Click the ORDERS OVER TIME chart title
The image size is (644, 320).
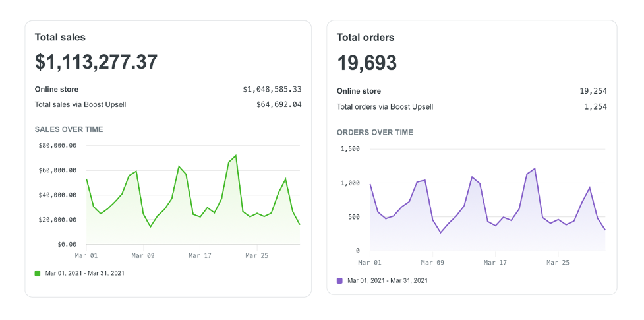click(x=375, y=133)
